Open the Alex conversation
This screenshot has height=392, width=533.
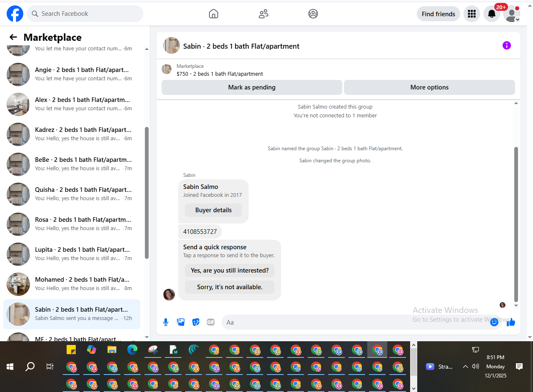72,104
